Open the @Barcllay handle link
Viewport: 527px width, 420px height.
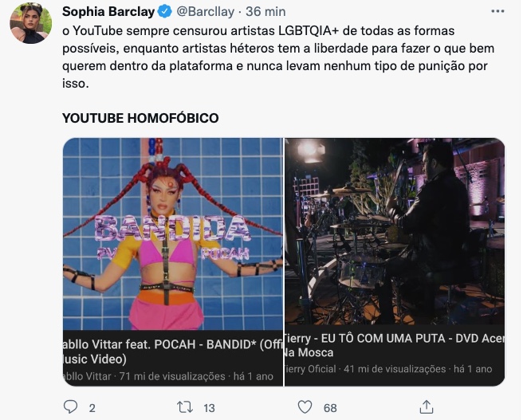206,12
